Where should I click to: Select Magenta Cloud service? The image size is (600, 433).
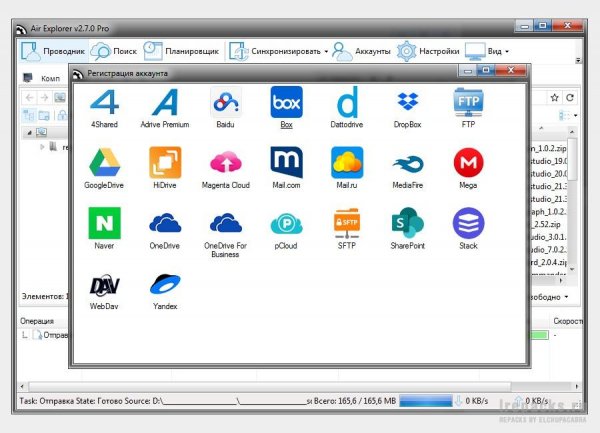click(x=225, y=168)
